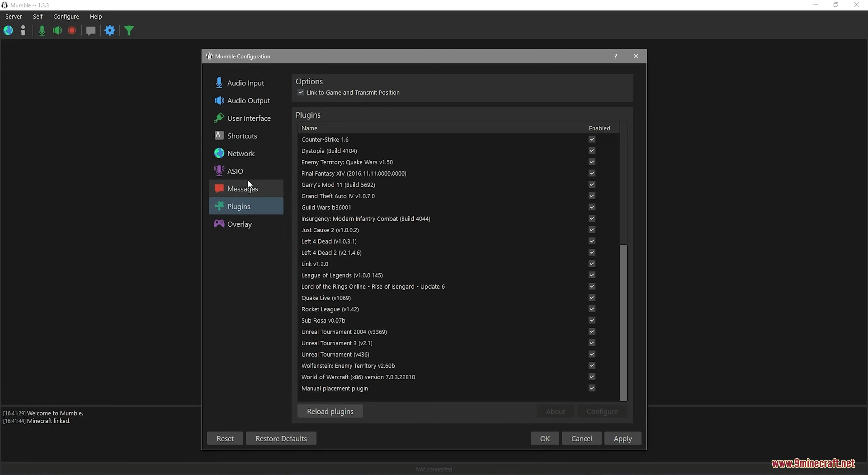
Task: Toggle the deafen speaker toolbar icon
Action: 57,31
